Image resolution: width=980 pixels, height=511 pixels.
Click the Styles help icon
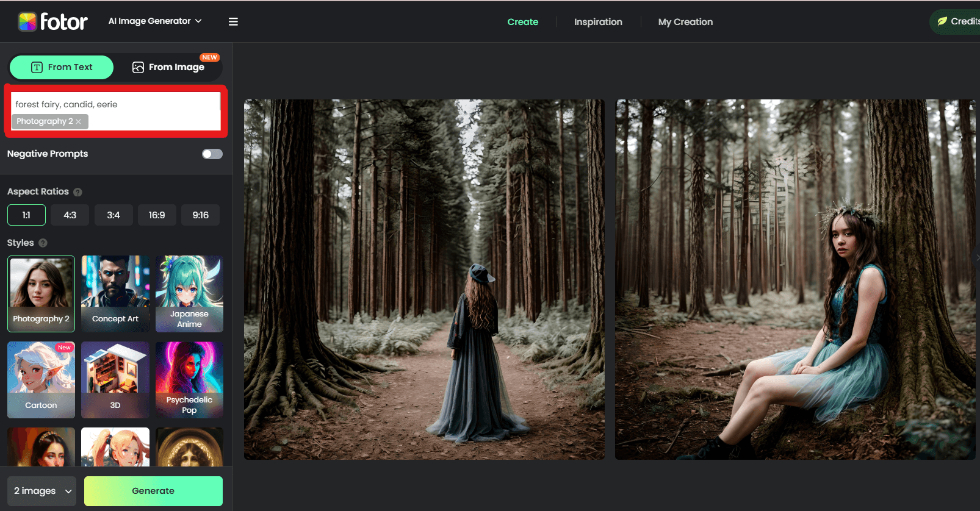click(x=43, y=243)
